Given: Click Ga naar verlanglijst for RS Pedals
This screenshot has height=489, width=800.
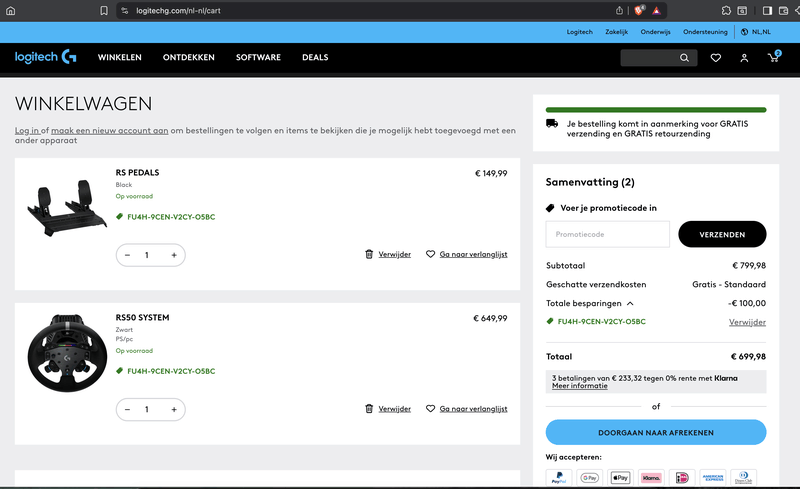Looking at the screenshot, I should coord(473,254).
